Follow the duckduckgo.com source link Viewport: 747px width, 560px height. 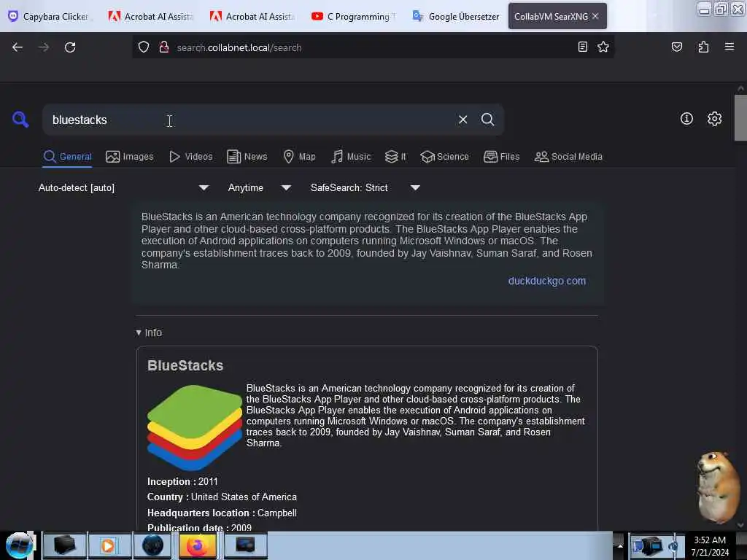[x=547, y=281]
